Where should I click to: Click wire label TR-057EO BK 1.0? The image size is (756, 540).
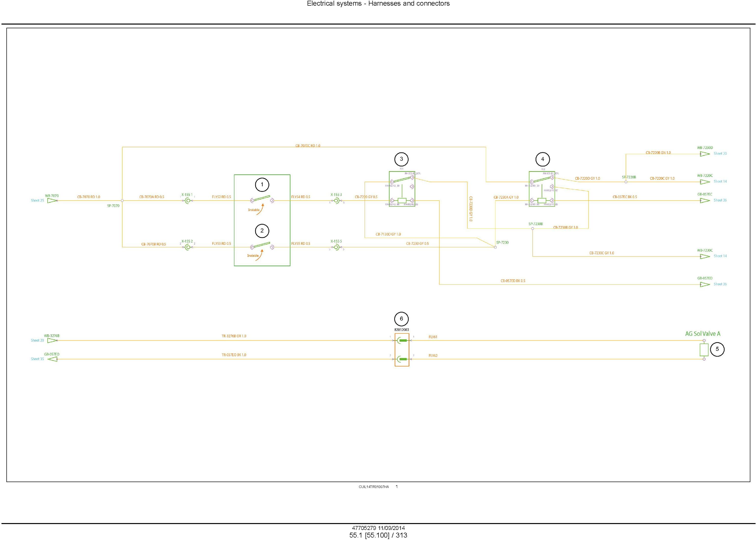coord(234,355)
